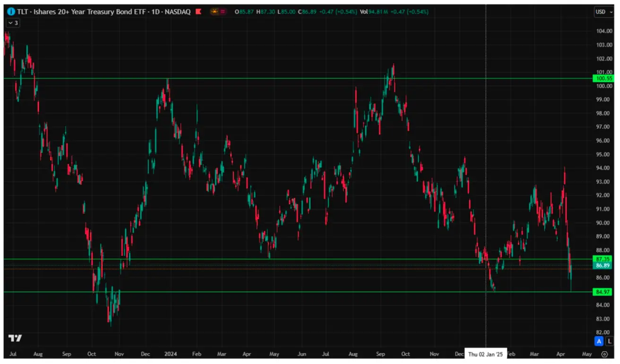Click the 100.55 price label on the scale
Viewport: 620px width, 364px height.
coord(602,78)
